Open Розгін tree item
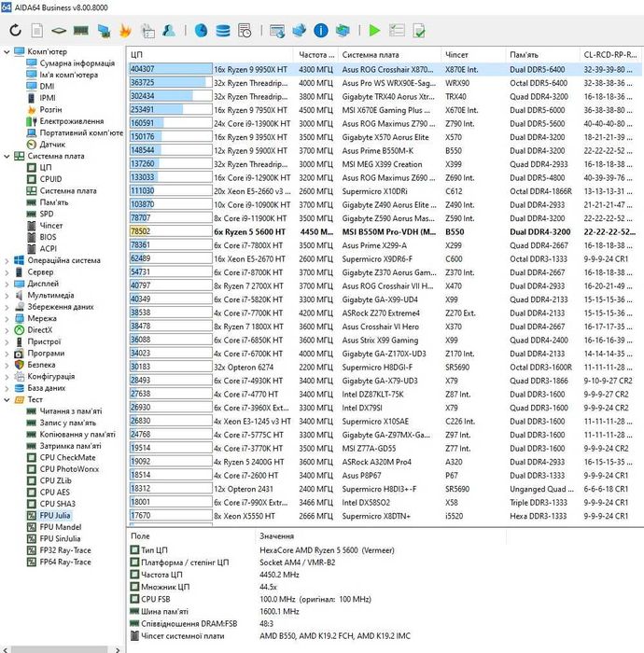This screenshot has width=644, height=653. [x=50, y=109]
